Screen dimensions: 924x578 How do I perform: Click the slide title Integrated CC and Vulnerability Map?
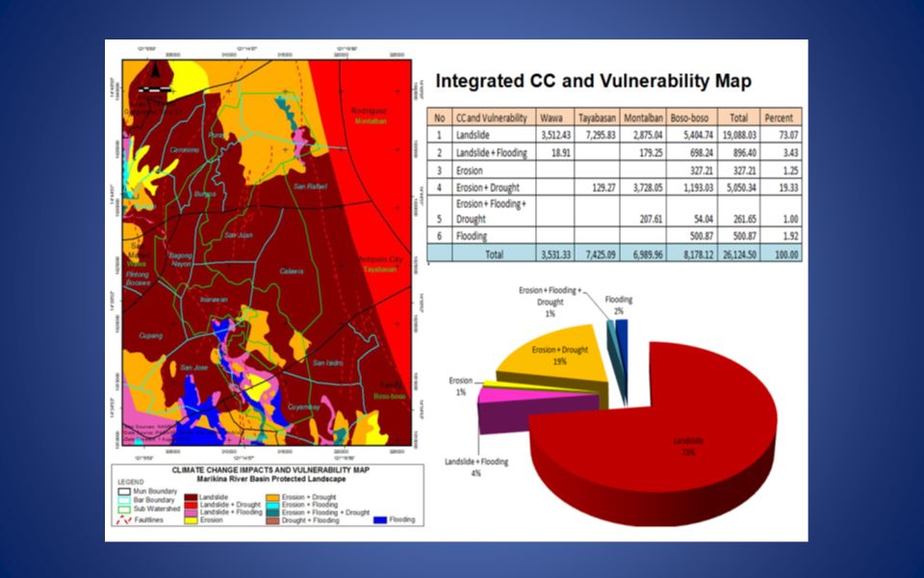click(x=594, y=81)
